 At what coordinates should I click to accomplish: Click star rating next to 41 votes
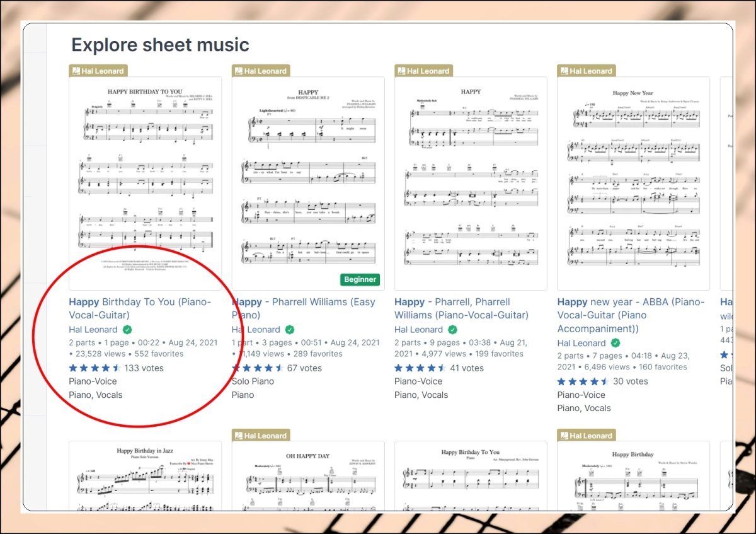click(x=420, y=368)
